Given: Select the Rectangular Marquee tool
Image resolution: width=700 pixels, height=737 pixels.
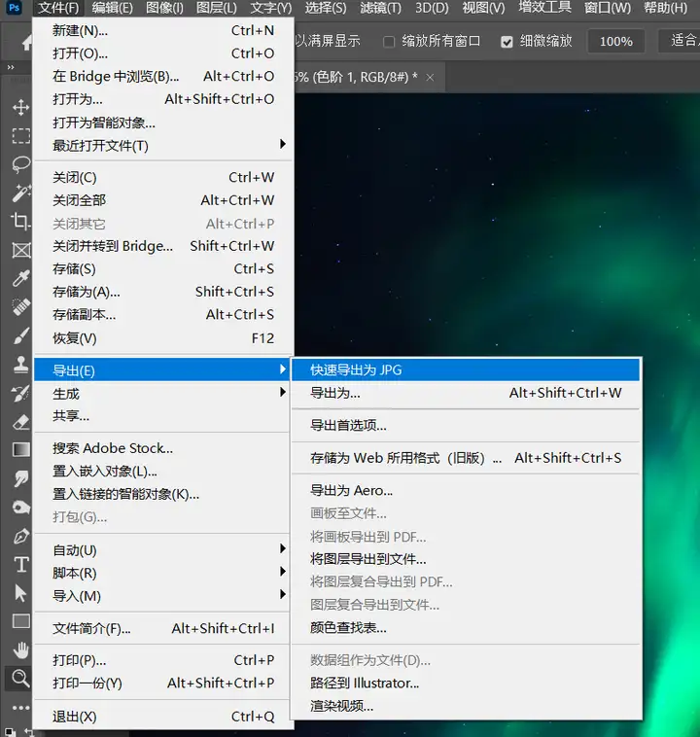Looking at the screenshot, I should [20, 136].
